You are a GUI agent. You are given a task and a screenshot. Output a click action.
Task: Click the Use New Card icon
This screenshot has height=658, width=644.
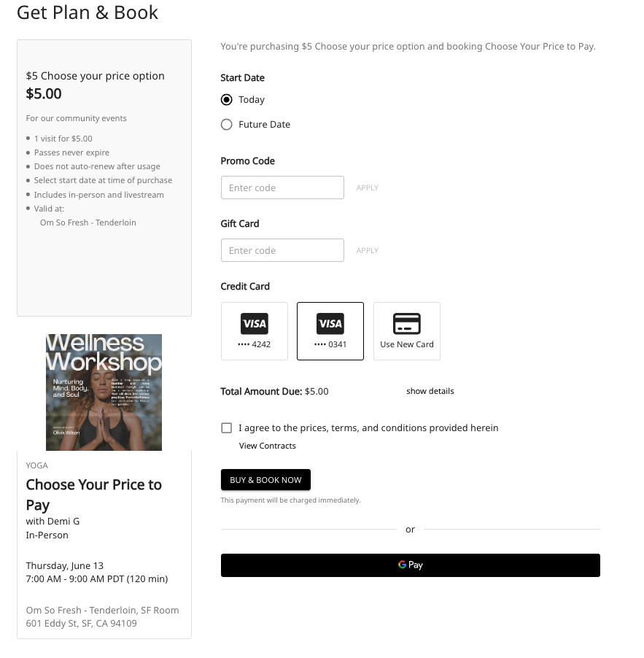[406, 324]
